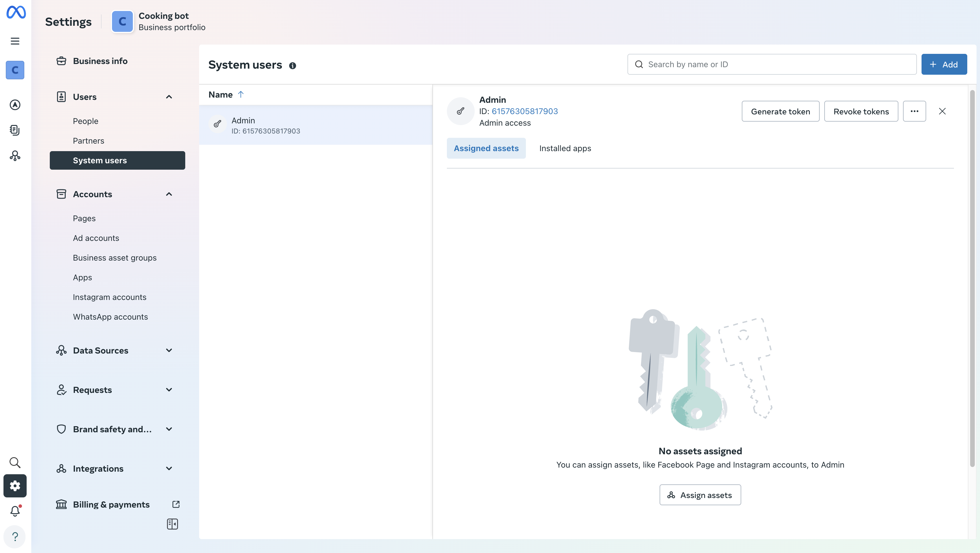Switch to Installed apps tab

click(x=565, y=148)
